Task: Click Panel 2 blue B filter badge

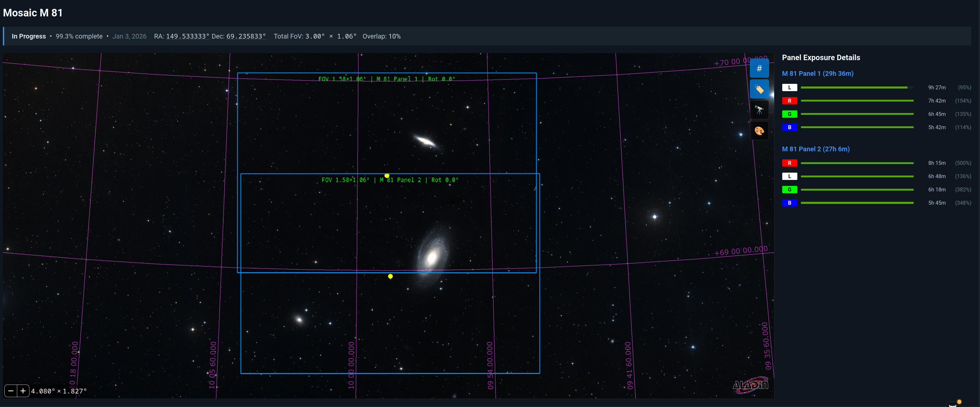Action: point(790,203)
